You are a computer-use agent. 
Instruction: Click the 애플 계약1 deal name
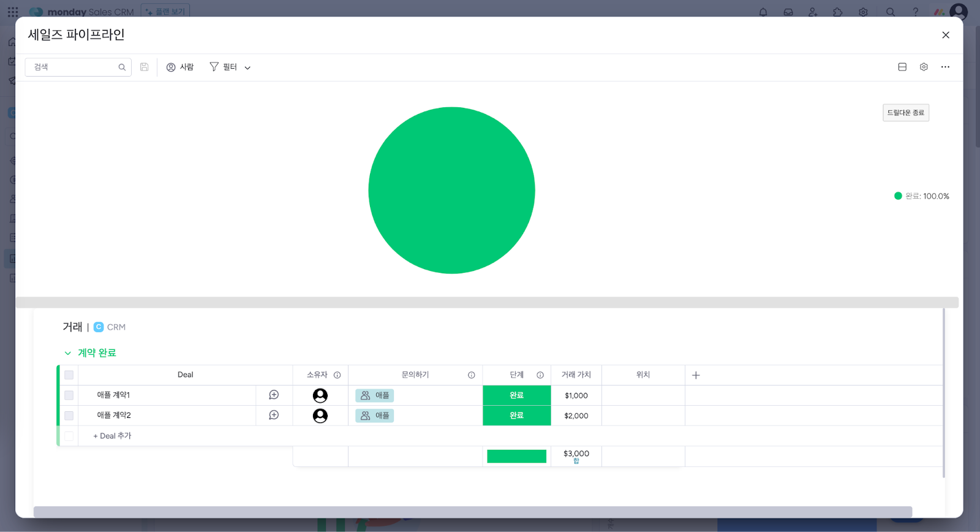(113, 395)
